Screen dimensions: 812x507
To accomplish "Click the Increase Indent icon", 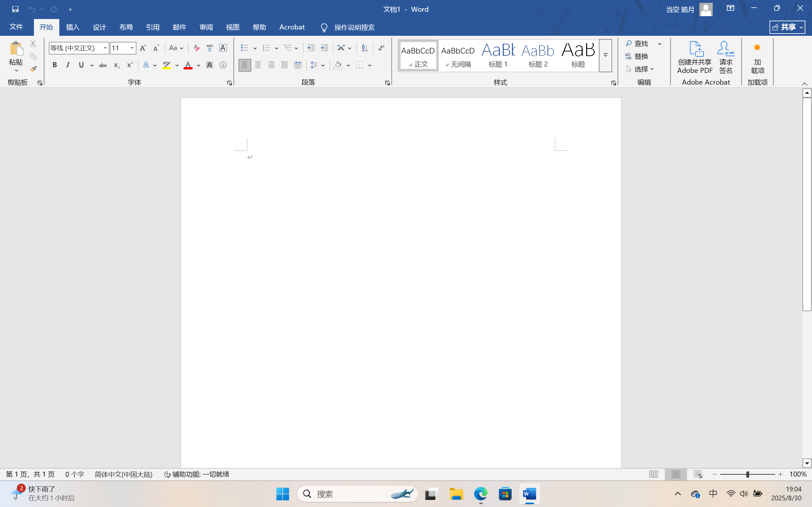I will pos(324,48).
